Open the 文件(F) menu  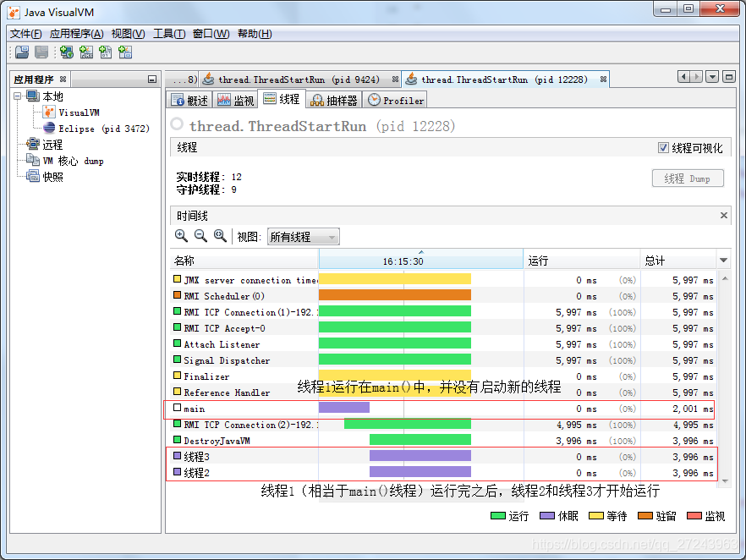[25, 34]
